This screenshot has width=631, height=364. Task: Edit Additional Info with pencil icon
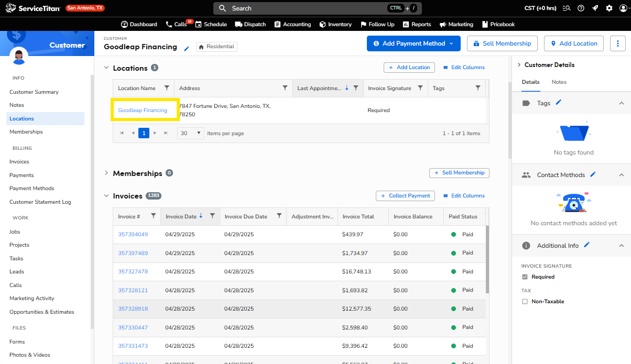586,245
